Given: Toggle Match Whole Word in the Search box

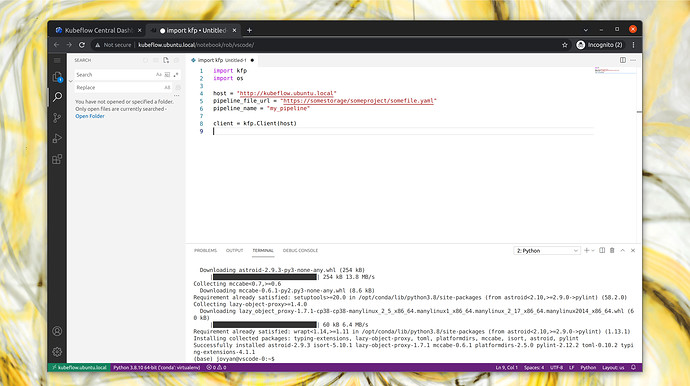Looking at the screenshot, I should (x=167, y=75).
